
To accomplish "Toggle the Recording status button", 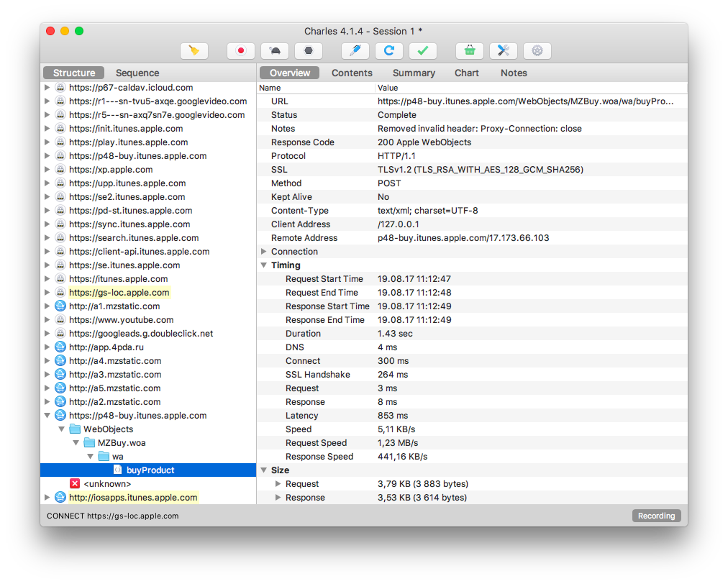I will [657, 516].
